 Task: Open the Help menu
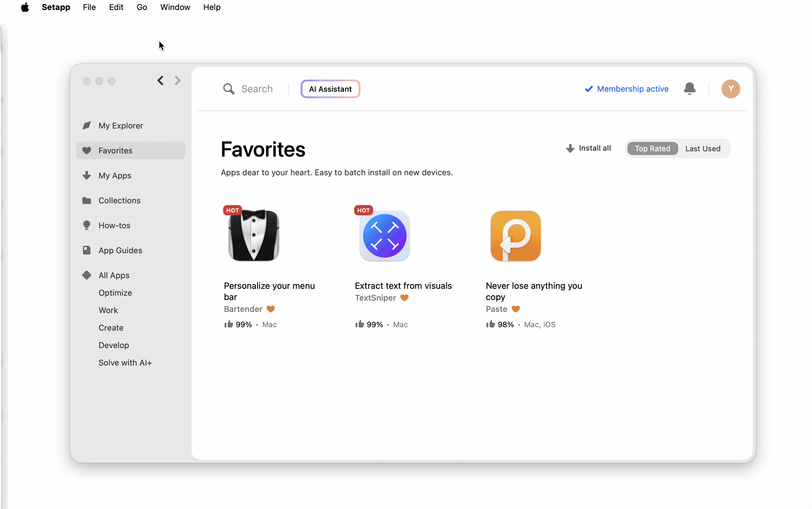[x=212, y=7]
